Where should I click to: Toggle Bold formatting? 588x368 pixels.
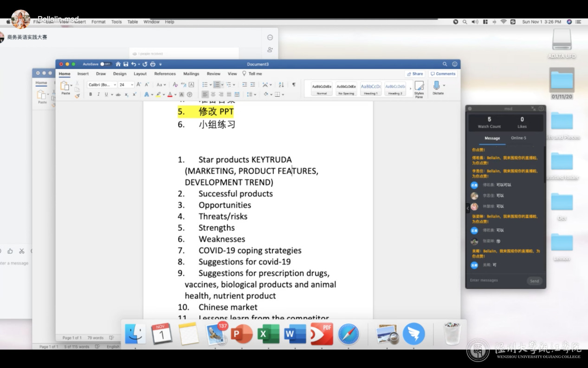coord(90,94)
